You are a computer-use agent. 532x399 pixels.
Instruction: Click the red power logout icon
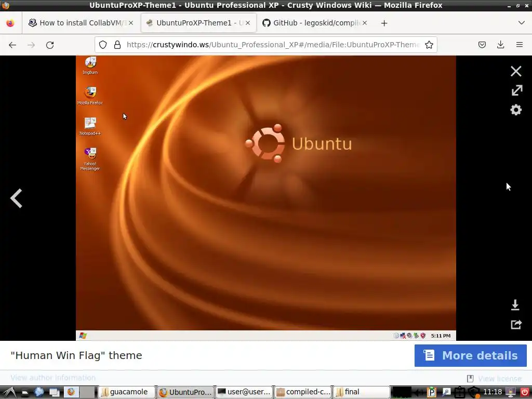click(x=525, y=392)
